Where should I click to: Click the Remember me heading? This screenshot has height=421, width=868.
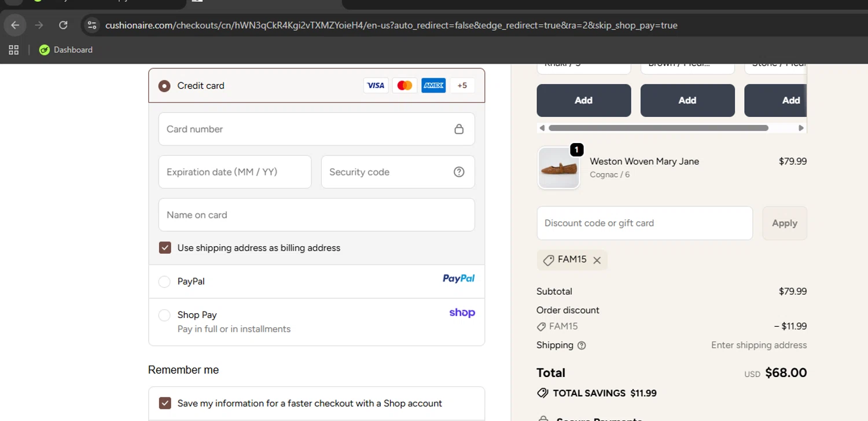click(x=183, y=370)
